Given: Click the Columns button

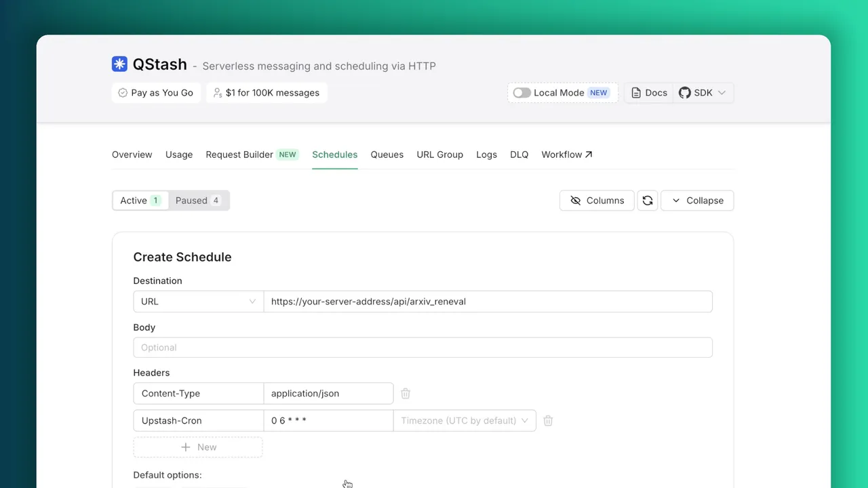Looking at the screenshot, I should point(597,201).
